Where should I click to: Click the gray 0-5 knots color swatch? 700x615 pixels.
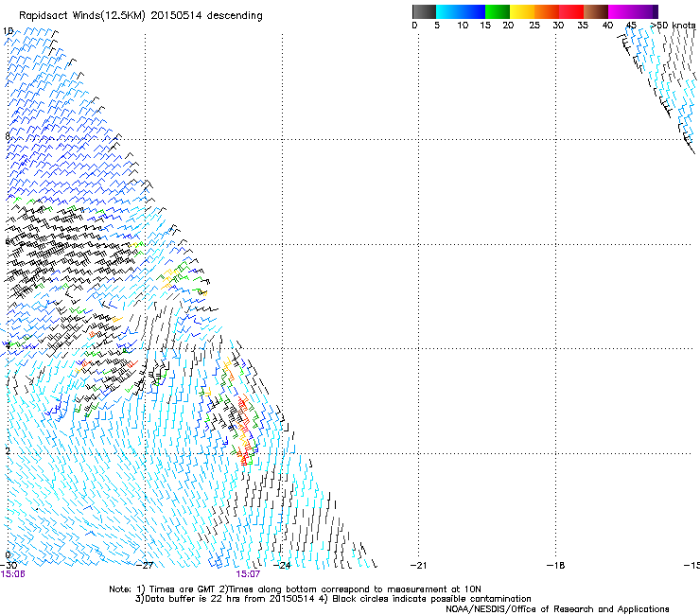click(424, 11)
